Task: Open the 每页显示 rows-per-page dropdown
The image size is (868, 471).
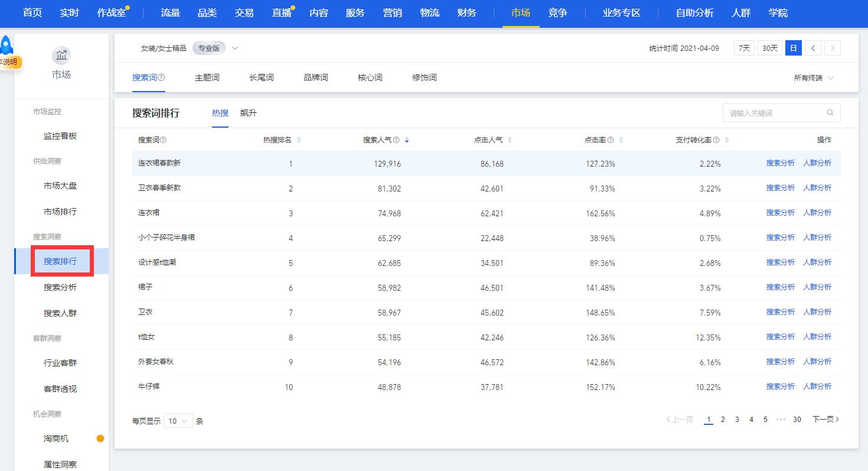Action: pos(178,421)
